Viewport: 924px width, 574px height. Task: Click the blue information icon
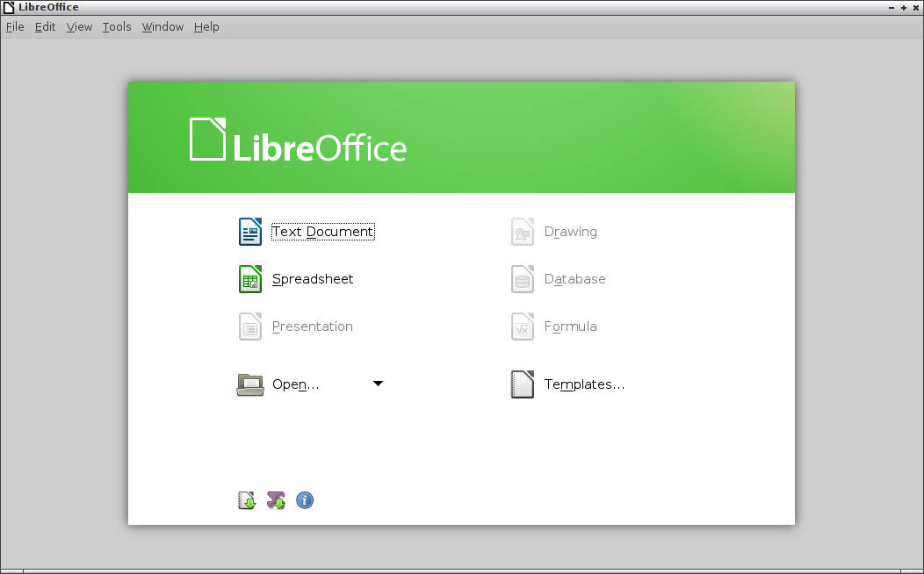(x=305, y=500)
